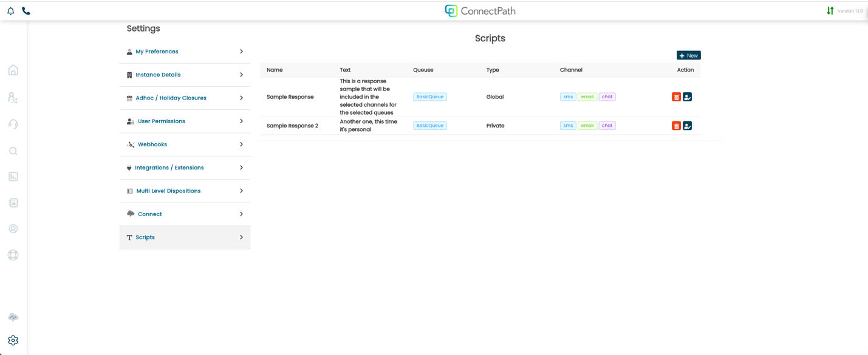Select the BasicQueue tag on Sample Response
This screenshot has width=868, height=355.
click(x=429, y=96)
